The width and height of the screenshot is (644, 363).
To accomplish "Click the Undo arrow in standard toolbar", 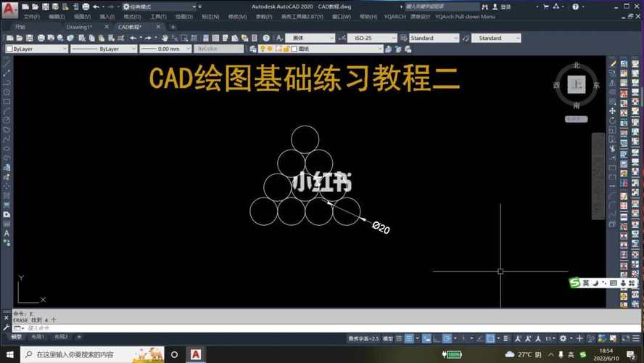I will (133, 38).
